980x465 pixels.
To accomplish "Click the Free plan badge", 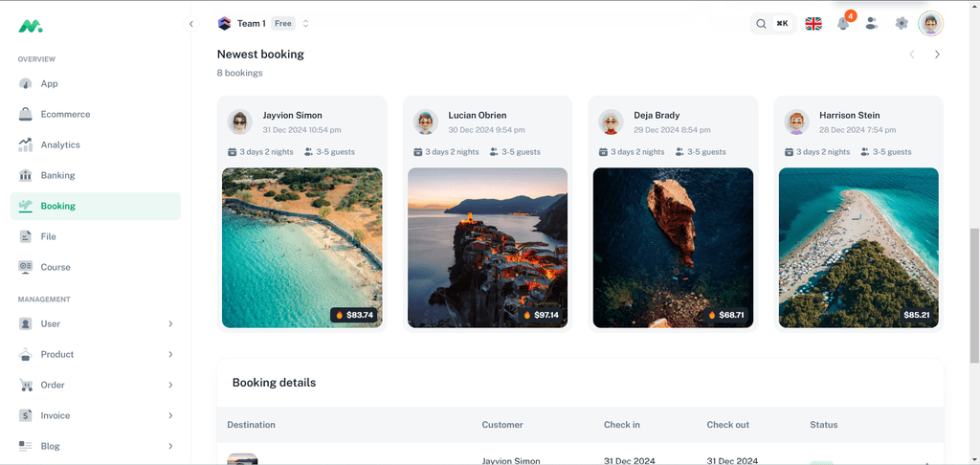I will pos(283,24).
